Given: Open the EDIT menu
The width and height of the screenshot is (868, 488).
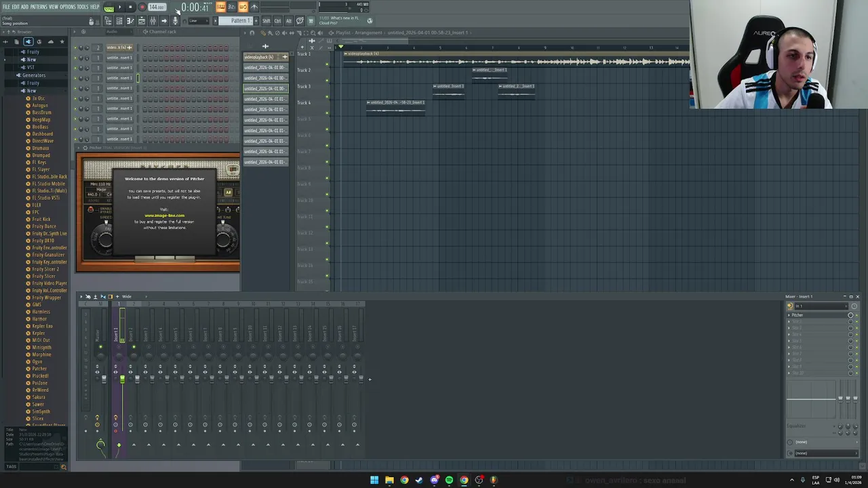Looking at the screenshot, I should coord(16,7).
